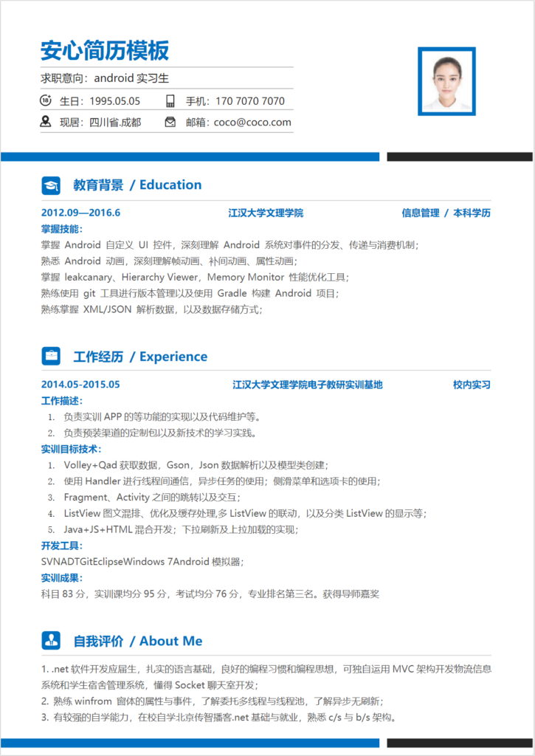The width and height of the screenshot is (535, 756).
Task: Click the 工作经历 / Experience heading
Action: click(x=140, y=357)
